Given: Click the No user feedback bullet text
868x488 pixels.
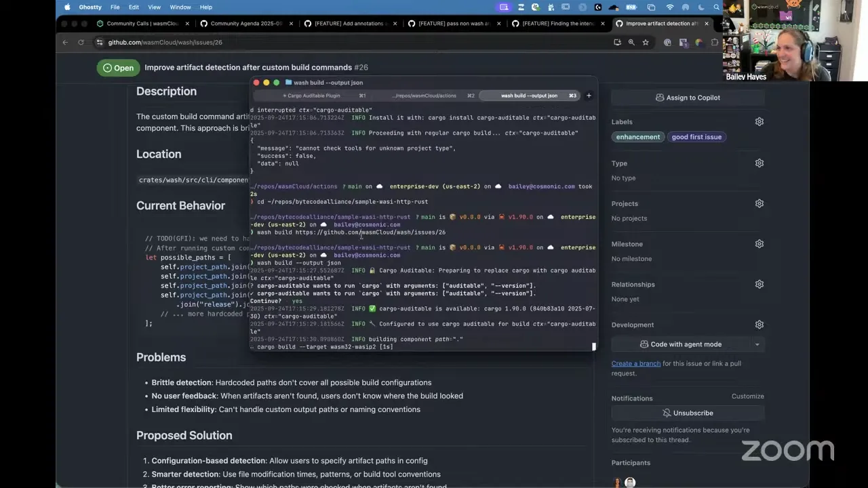Looking at the screenshot, I should pyautogui.click(x=307, y=396).
